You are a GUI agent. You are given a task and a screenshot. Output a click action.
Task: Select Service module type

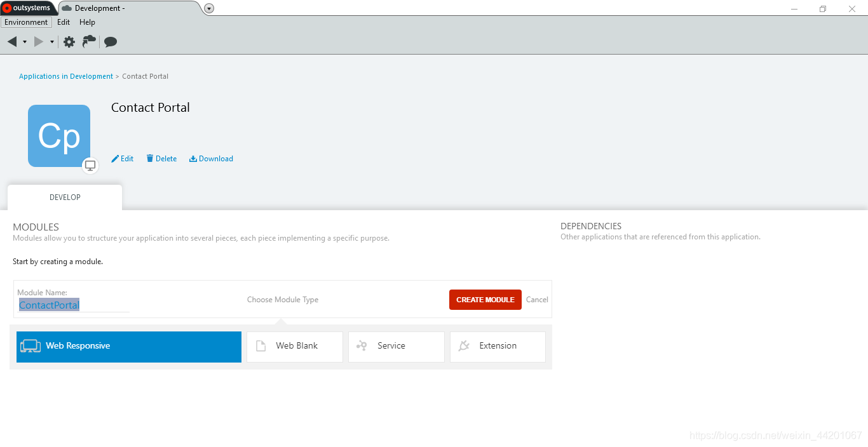pyautogui.click(x=397, y=347)
